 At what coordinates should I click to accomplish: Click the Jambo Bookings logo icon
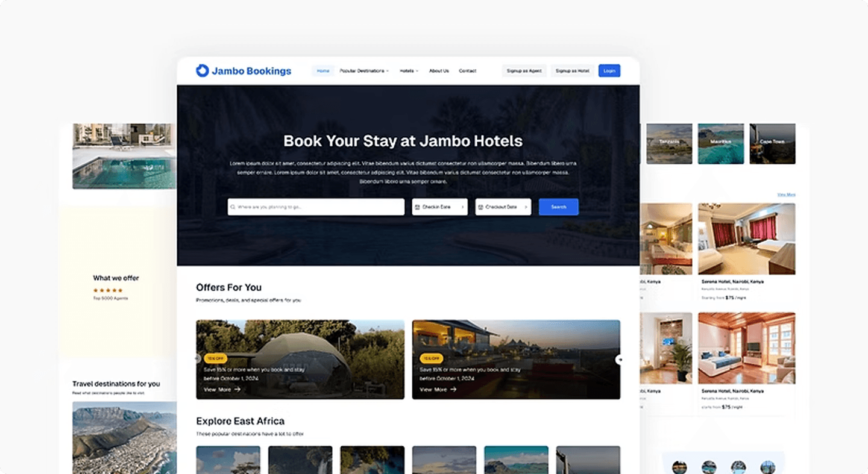click(x=203, y=70)
